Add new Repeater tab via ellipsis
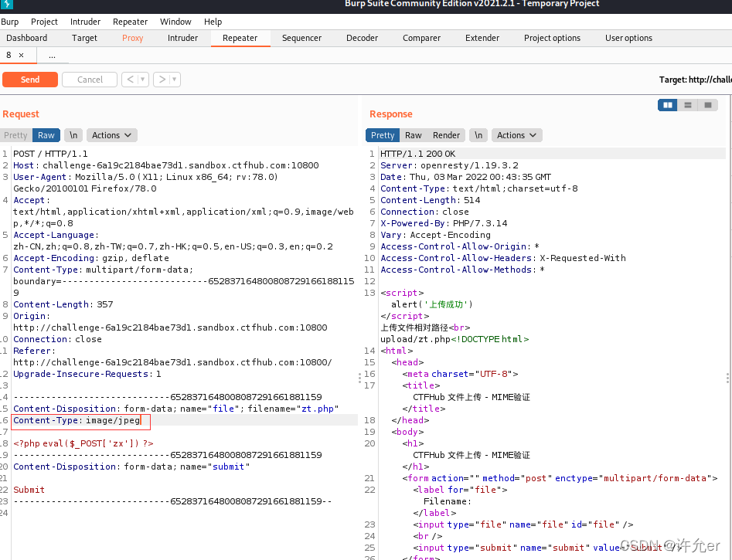 tap(52, 56)
